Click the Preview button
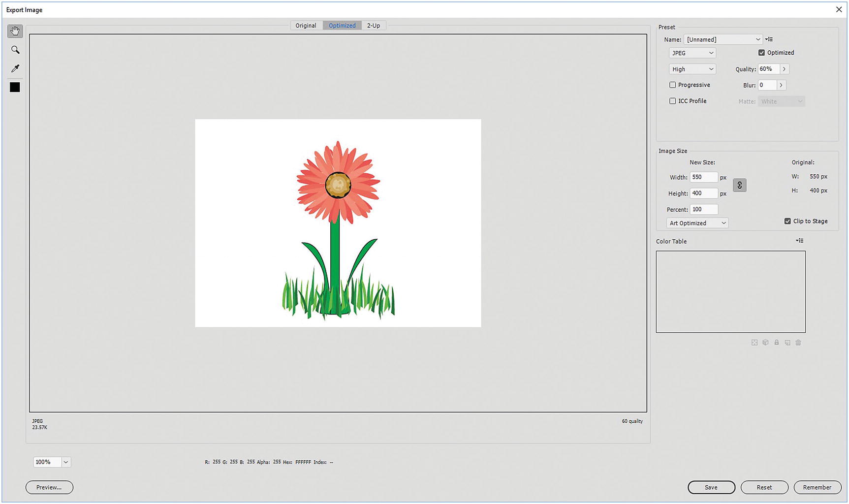This screenshot has height=504, width=849. pos(49,487)
